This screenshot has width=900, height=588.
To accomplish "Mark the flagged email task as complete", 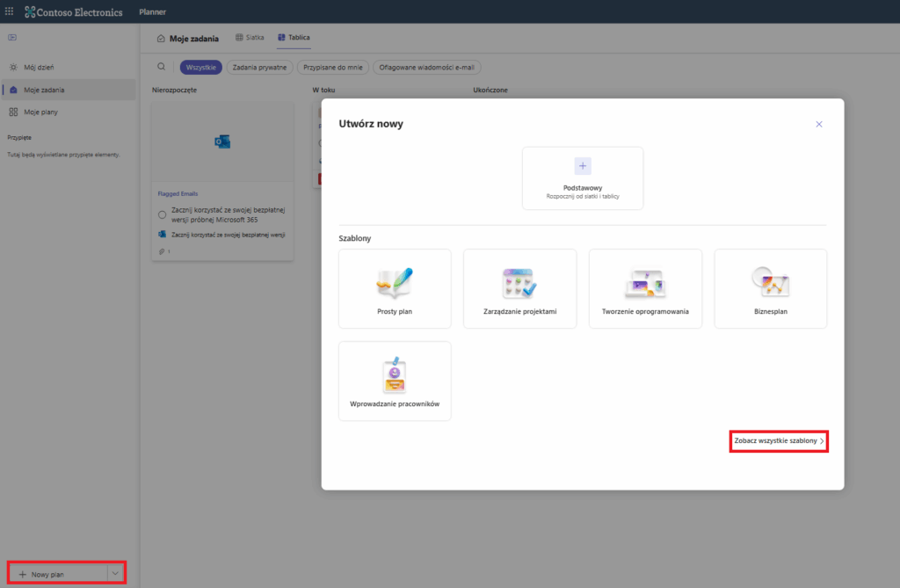I will point(163,214).
